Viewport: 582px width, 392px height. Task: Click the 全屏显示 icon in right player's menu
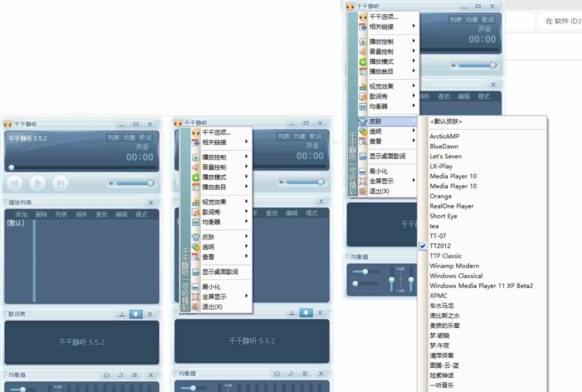[363, 181]
